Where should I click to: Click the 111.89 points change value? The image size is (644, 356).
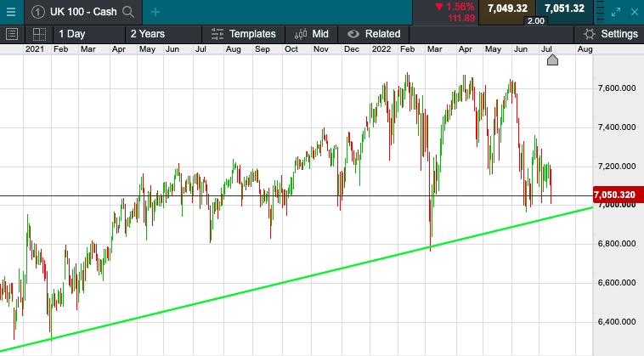(x=461, y=19)
